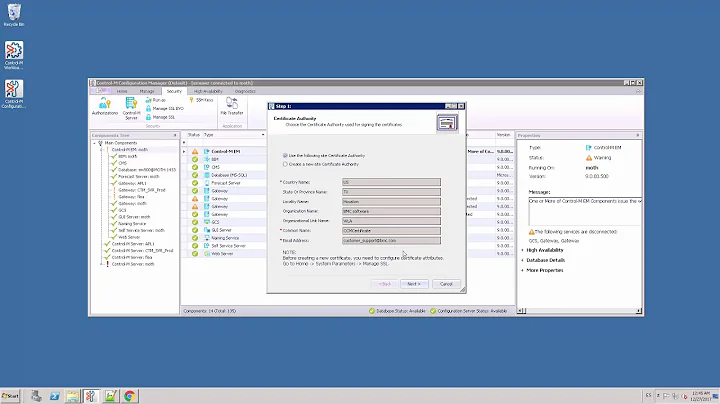Click Cancel in the Step 1 wizard

pyautogui.click(x=446, y=284)
